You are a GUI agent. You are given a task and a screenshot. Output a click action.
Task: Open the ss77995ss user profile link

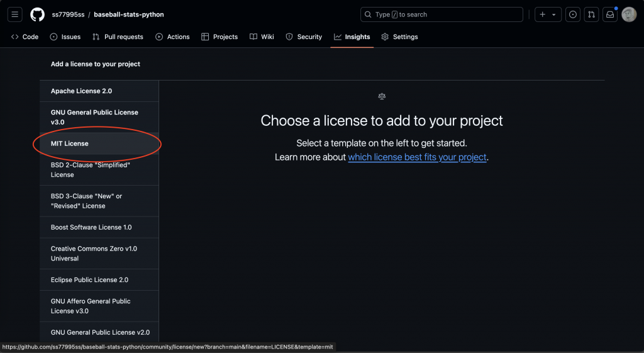[x=68, y=14]
